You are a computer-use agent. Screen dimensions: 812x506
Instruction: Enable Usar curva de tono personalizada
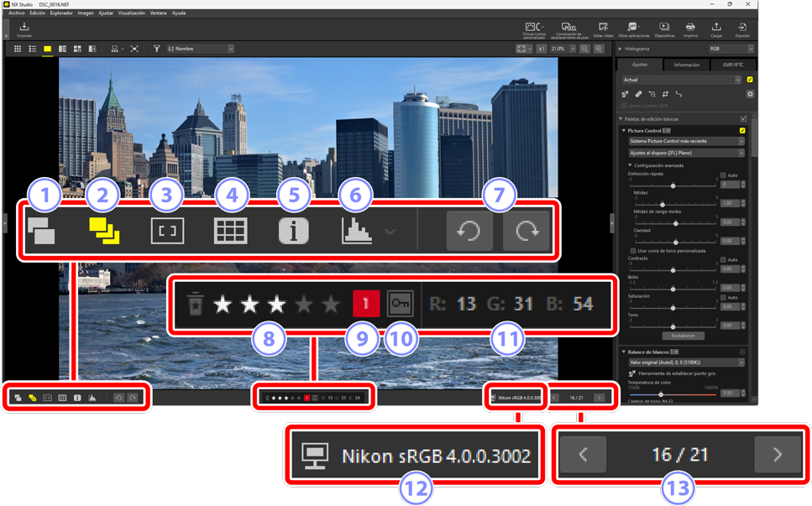(633, 251)
